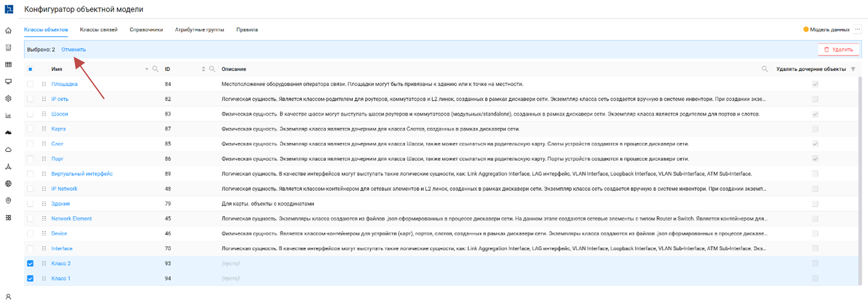Check the Площадка row checkbox
Viewport: 868px width, 306px height.
click(30, 84)
